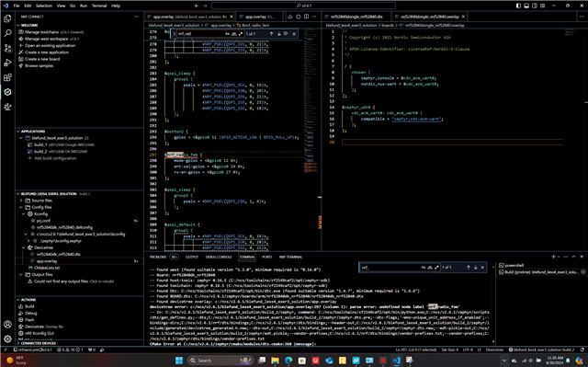588x367 pixels.
Task: Click Add build configuration
Action: 55,158
